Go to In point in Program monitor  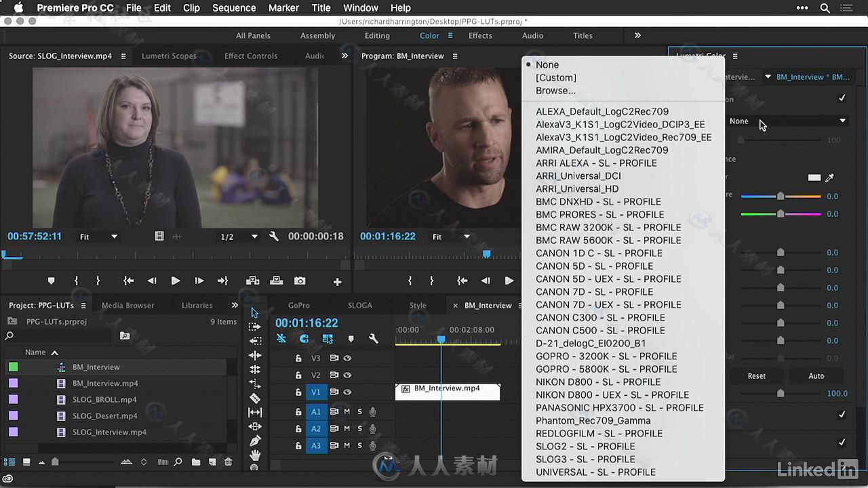point(462,281)
